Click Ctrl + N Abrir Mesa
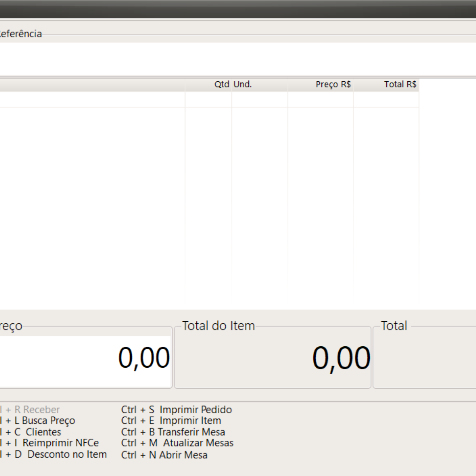This screenshot has width=476, height=476. click(x=164, y=455)
